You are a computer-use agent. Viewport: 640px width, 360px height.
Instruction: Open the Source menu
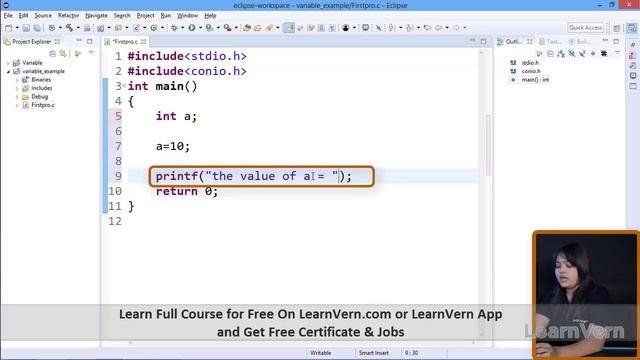tap(43, 16)
